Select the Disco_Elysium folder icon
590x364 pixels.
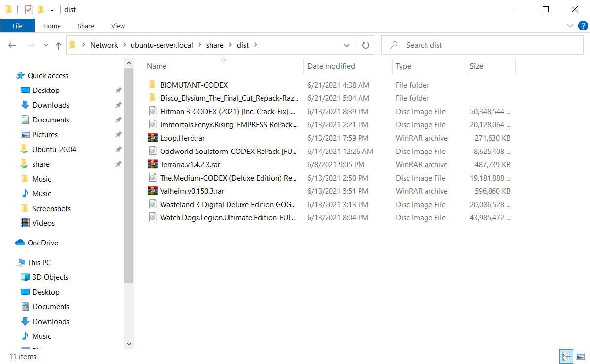pyautogui.click(x=152, y=98)
